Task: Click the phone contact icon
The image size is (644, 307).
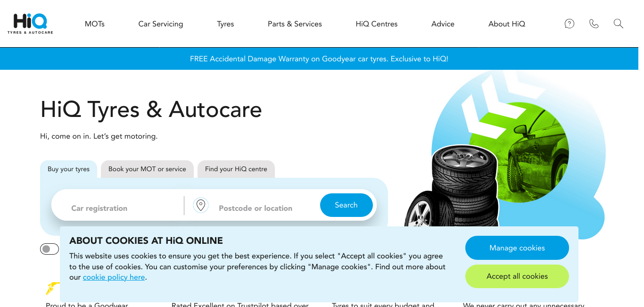Action: [594, 24]
